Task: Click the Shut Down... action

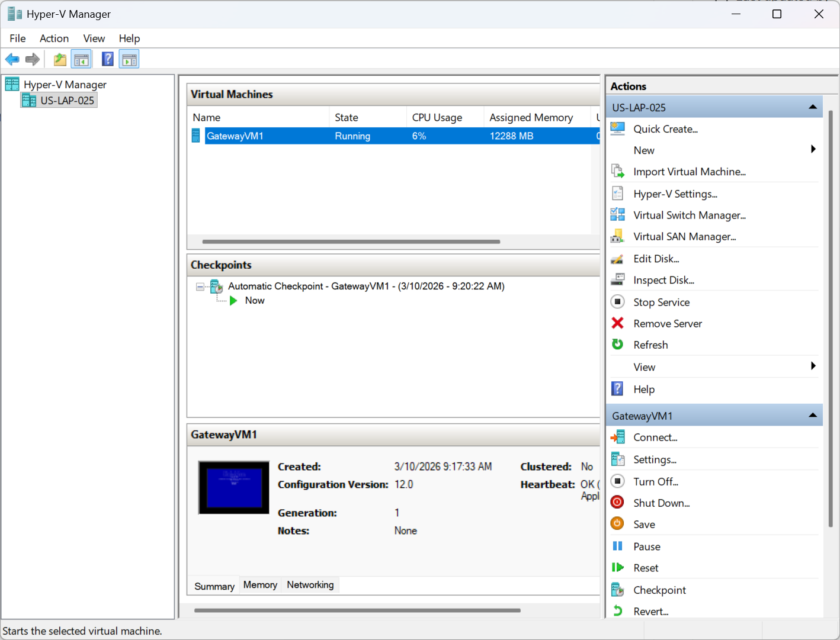Action: coord(662,503)
